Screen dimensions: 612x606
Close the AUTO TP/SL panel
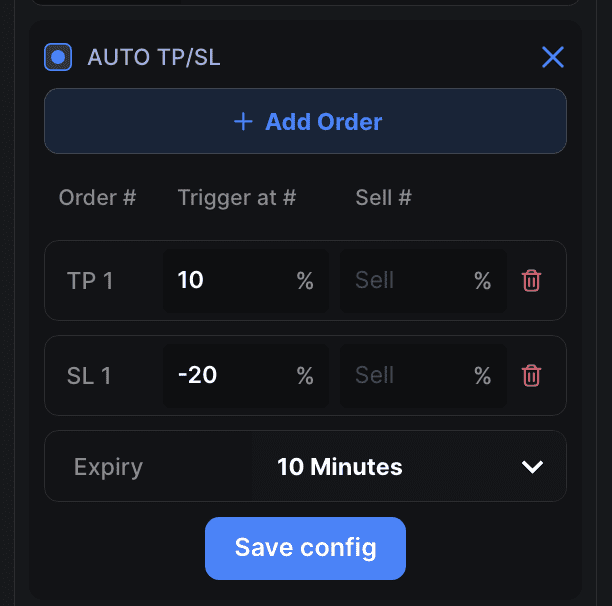[553, 57]
